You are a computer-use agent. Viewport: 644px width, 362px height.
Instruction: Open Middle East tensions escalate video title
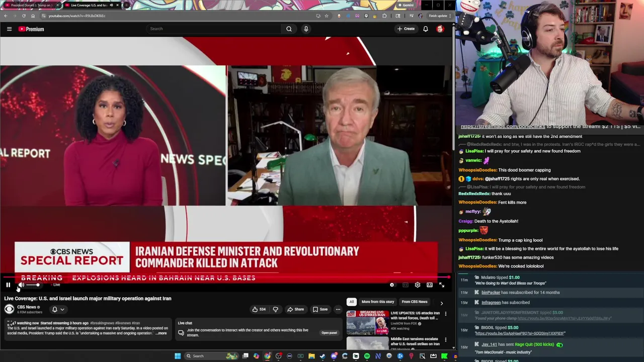pos(415,341)
